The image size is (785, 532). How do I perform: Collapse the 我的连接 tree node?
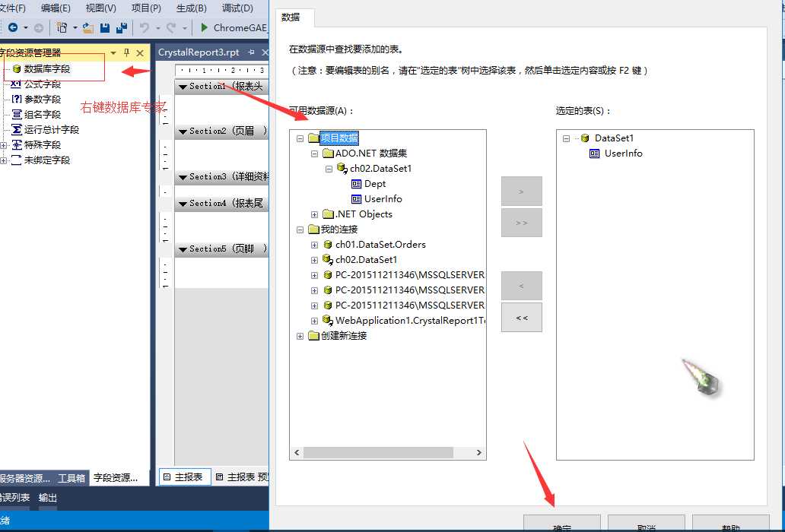[300, 230]
